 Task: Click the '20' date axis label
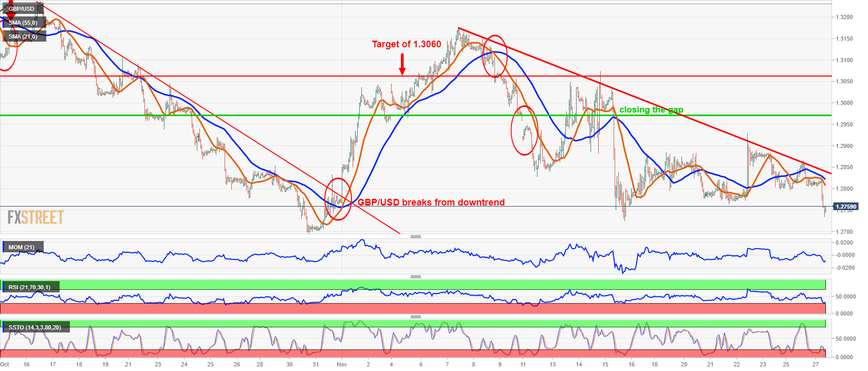(684, 364)
